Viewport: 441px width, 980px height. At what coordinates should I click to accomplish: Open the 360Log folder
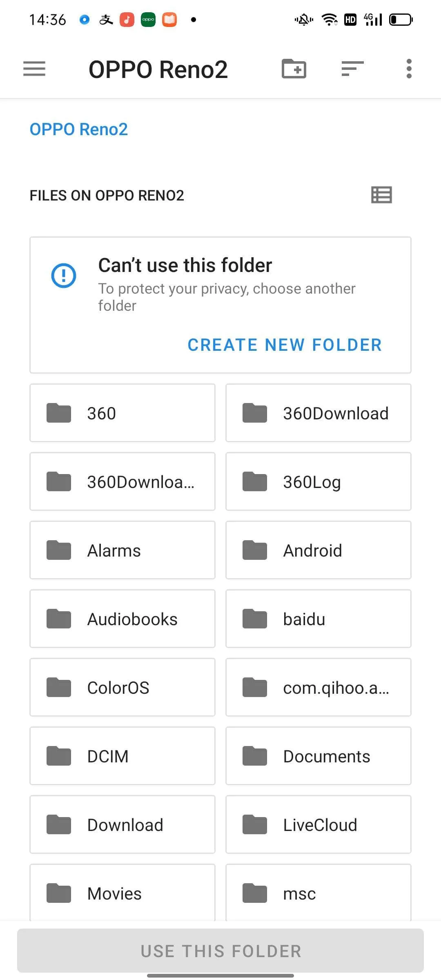pos(318,481)
